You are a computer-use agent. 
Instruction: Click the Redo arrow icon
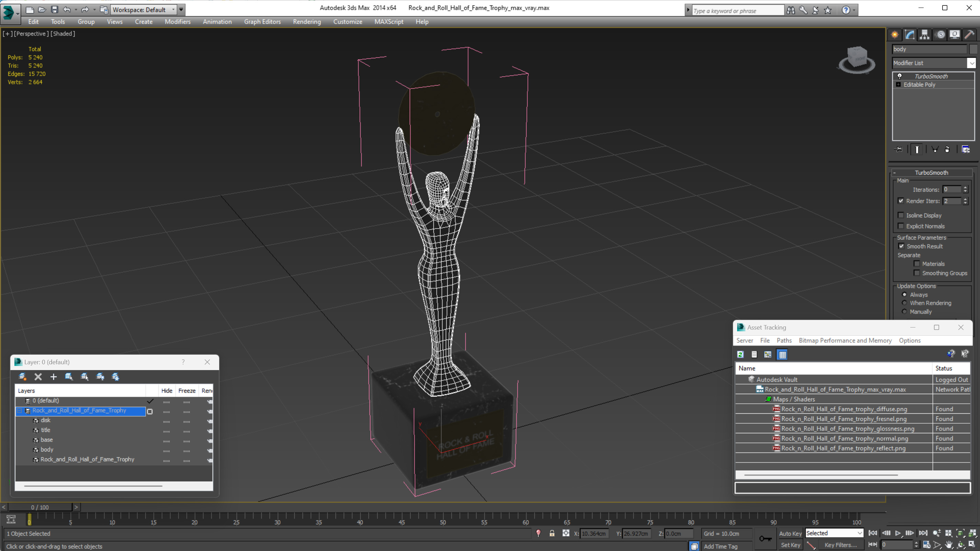tap(85, 10)
